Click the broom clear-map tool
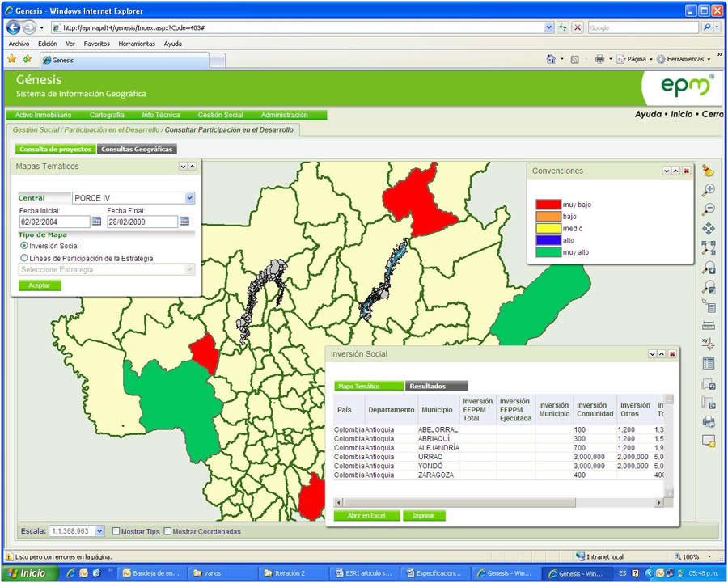The height and width of the screenshot is (583, 728). click(708, 171)
